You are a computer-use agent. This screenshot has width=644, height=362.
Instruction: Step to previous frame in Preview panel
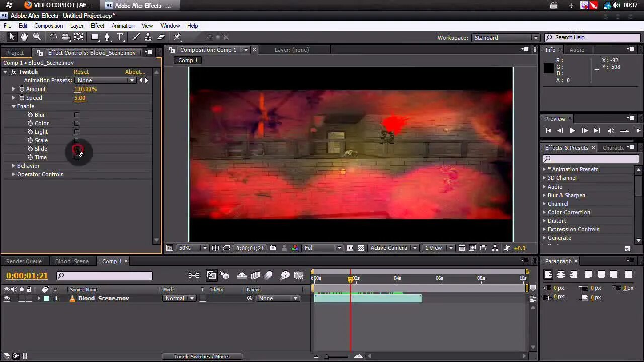(560, 131)
